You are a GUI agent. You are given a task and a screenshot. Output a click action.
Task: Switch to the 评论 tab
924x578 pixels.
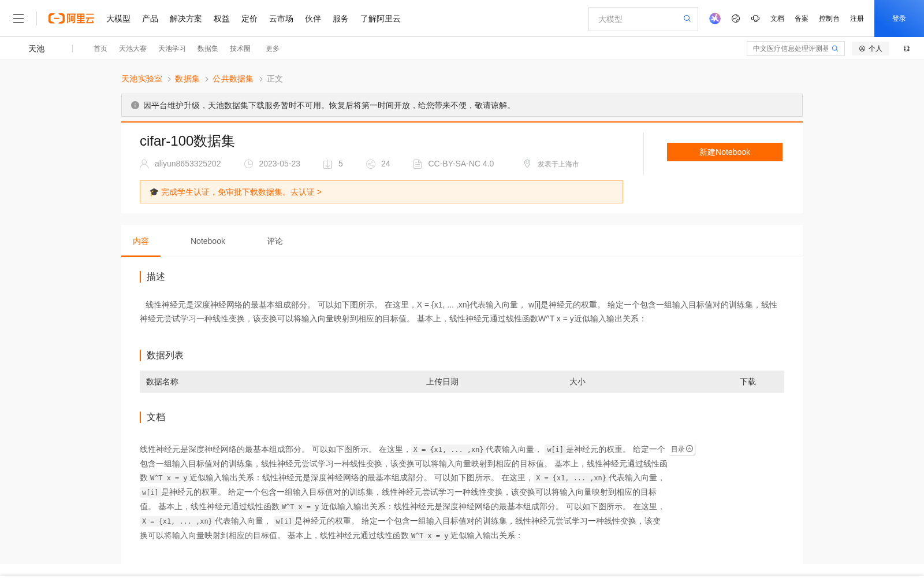tap(275, 241)
